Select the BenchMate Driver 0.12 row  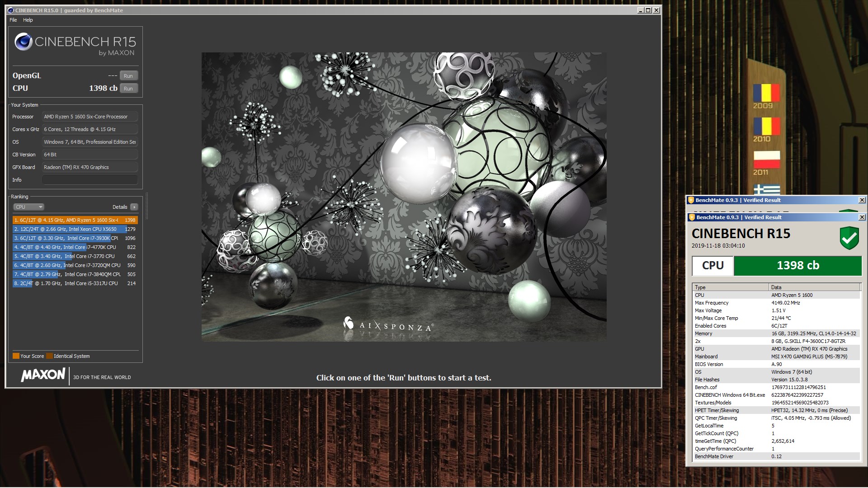coord(776,456)
